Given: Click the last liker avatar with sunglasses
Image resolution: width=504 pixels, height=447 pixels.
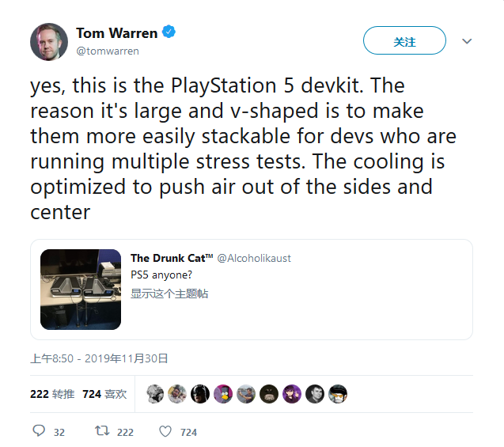Looking at the screenshot, I should coord(338,394).
